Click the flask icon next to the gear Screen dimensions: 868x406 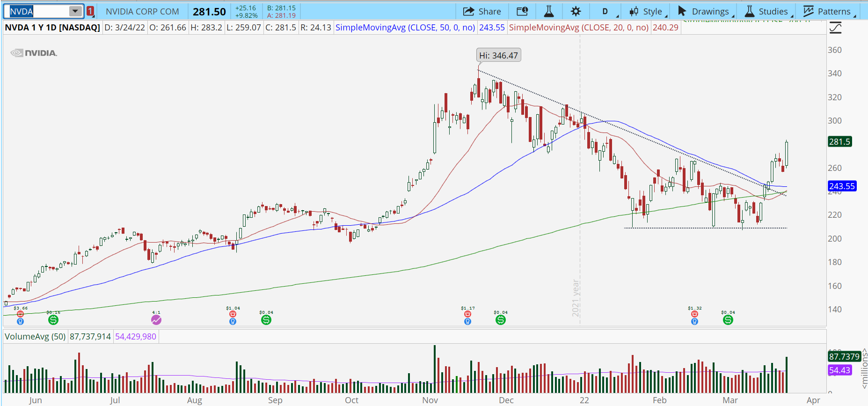(x=549, y=11)
